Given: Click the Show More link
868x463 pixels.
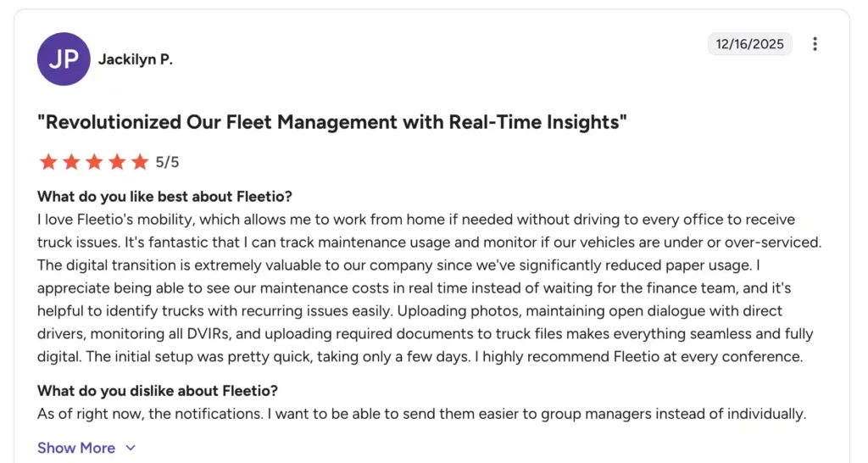Looking at the screenshot, I should (76, 448).
